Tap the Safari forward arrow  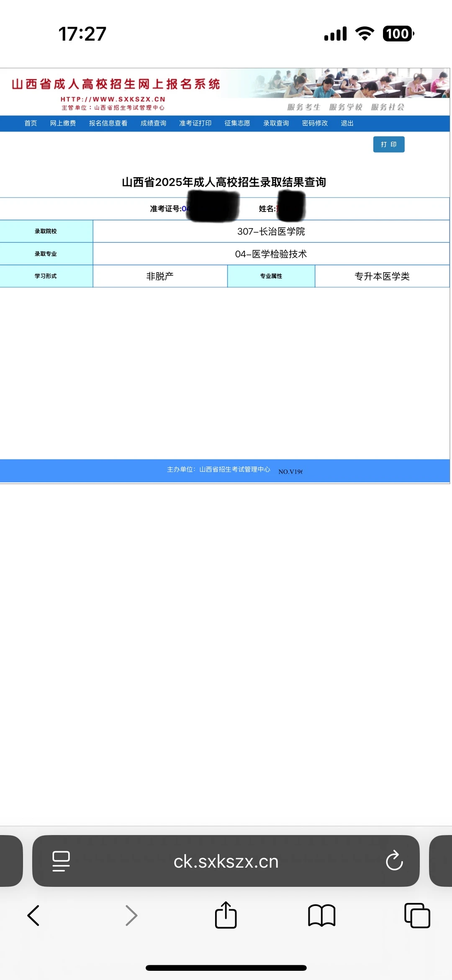(x=131, y=916)
